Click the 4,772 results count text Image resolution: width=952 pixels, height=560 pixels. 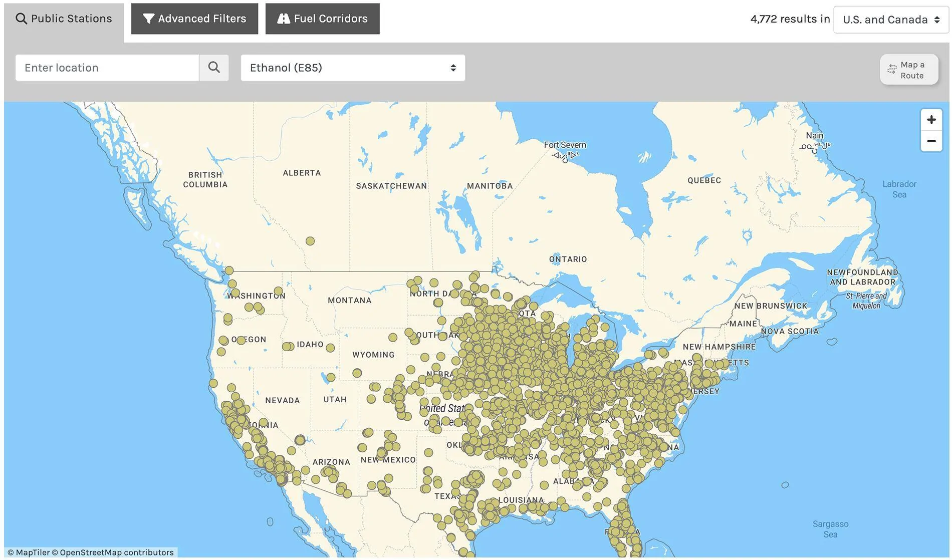[x=790, y=19]
